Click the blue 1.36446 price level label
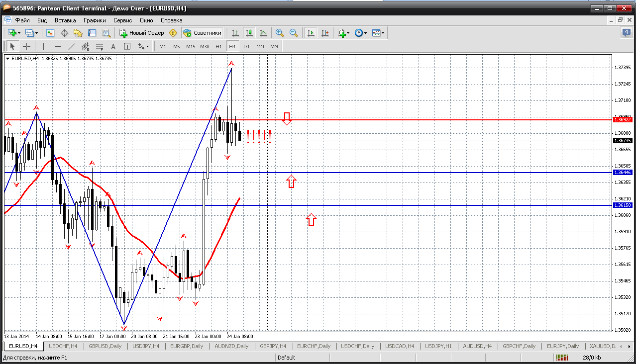 point(623,172)
